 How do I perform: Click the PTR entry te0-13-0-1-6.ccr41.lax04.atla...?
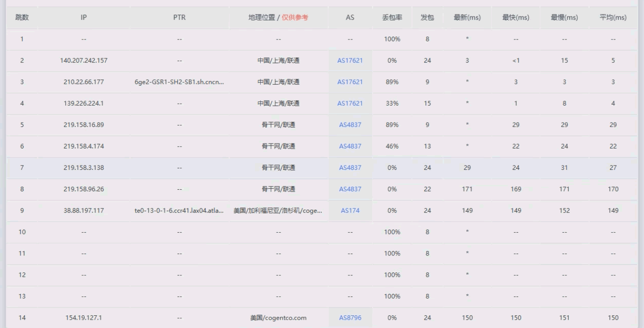point(179,211)
